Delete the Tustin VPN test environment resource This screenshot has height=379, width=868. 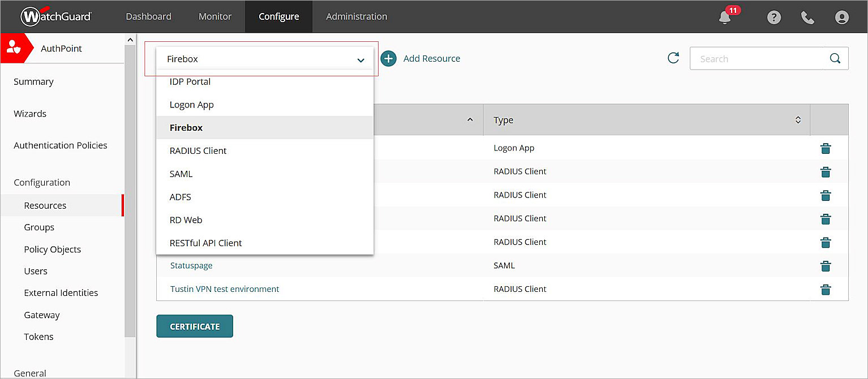click(x=826, y=290)
